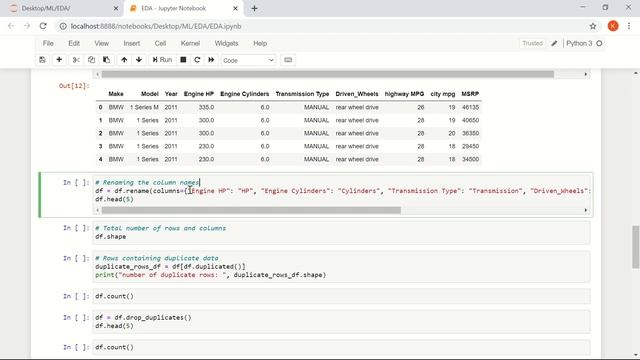Click the df.drop_duplicates() code cell

(341, 322)
